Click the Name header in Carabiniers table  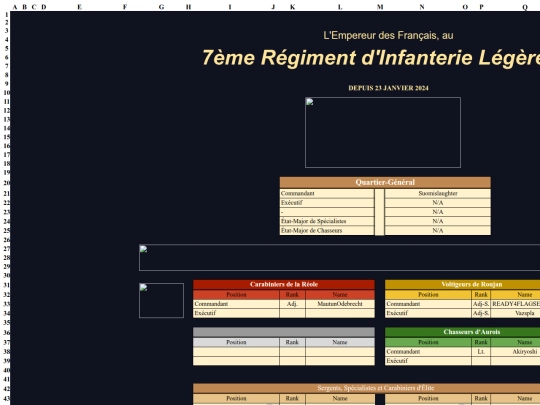coord(340,295)
